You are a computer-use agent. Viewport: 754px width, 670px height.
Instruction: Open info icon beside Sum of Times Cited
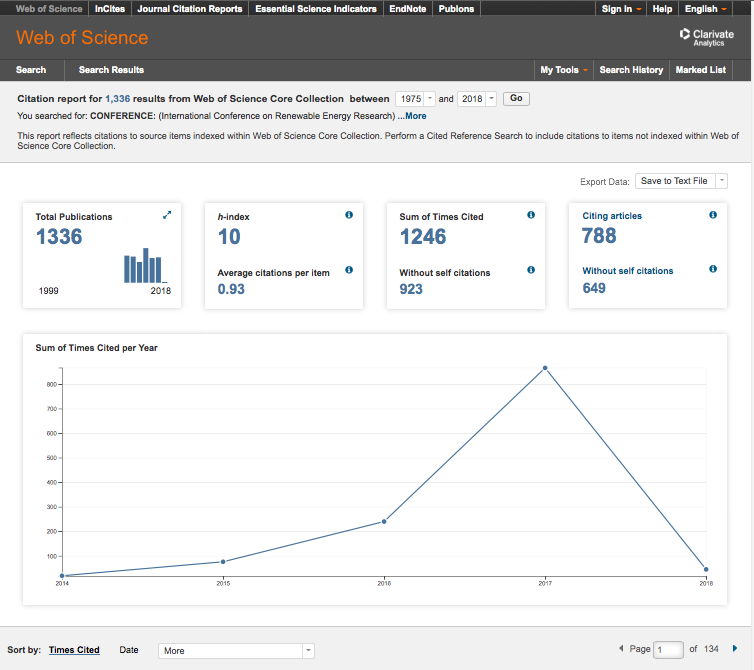click(x=531, y=215)
